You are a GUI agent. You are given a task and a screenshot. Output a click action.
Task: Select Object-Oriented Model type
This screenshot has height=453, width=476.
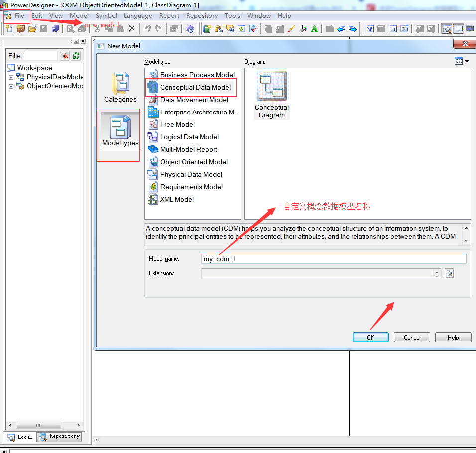tap(188, 162)
